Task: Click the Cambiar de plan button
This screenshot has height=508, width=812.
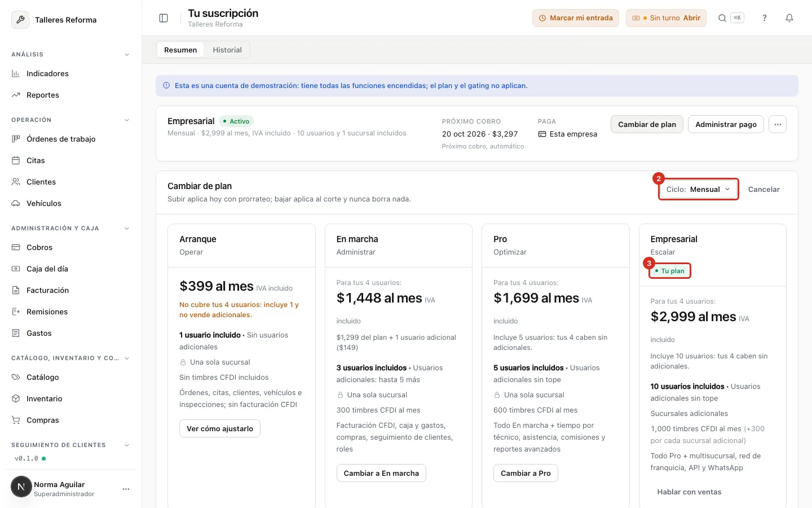Action: pyautogui.click(x=647, y=124)
